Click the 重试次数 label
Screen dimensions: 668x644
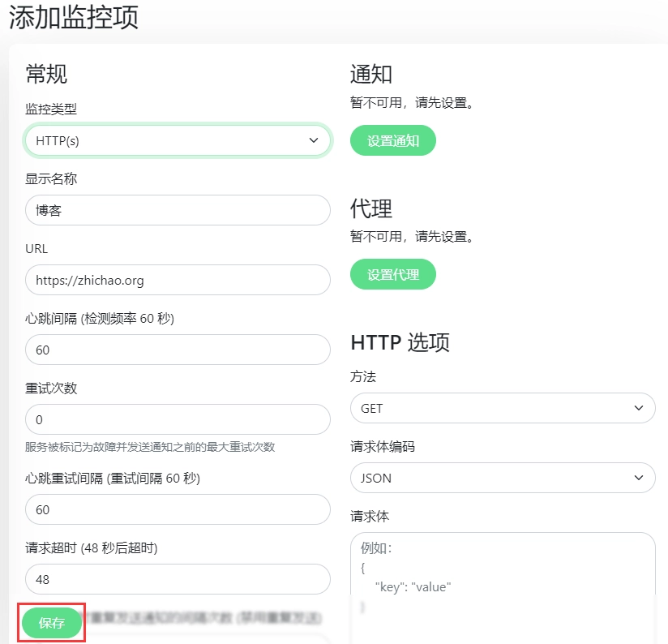[51, 389]
